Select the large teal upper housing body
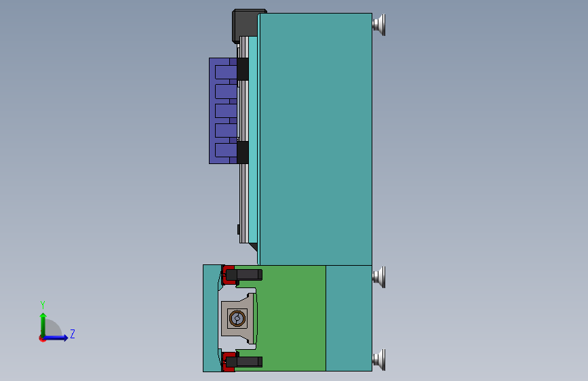The image size is (588, 381). (x=316, y=139)
